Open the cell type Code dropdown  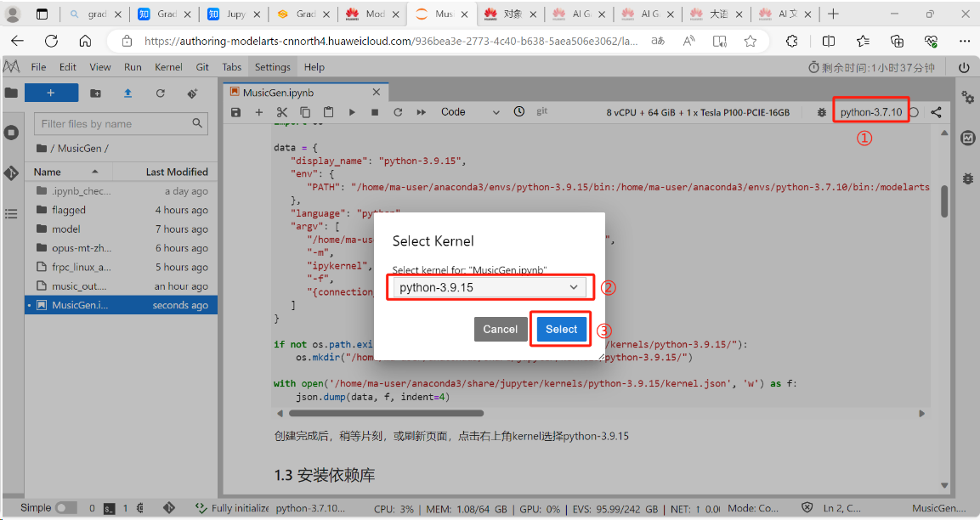(x=470, y=112)
